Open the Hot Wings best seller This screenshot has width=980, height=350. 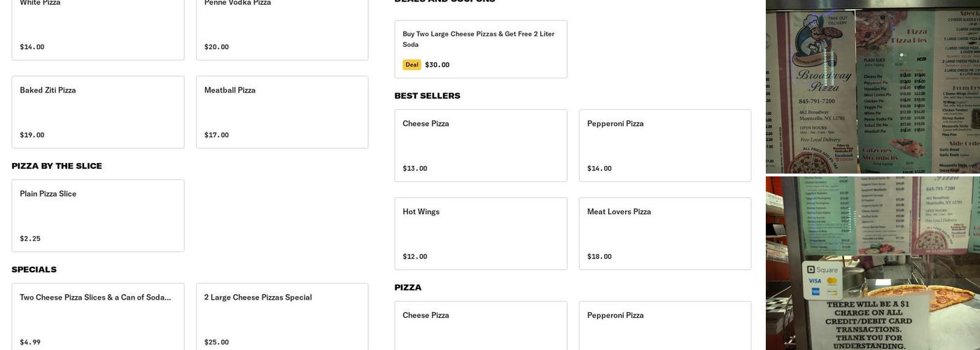481,234
